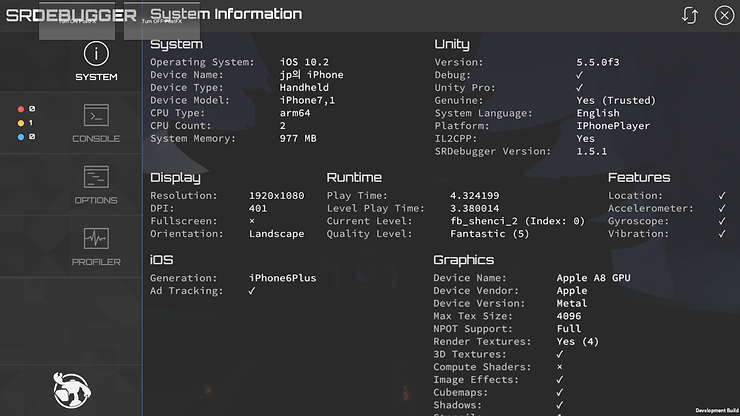Image resolution: width=740 pixels, height=416 pixels.
Task: Open the Console terminal icon
Action: [96, 115]
